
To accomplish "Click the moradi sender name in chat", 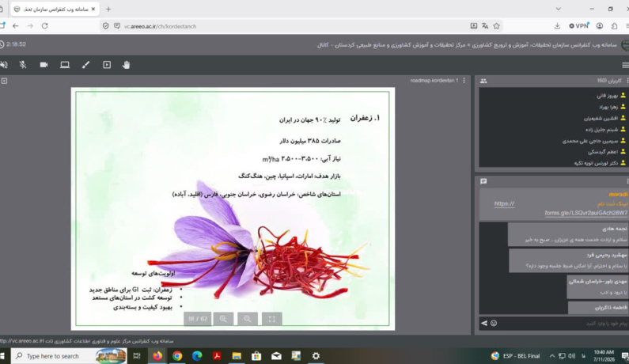I will [618, 194].
